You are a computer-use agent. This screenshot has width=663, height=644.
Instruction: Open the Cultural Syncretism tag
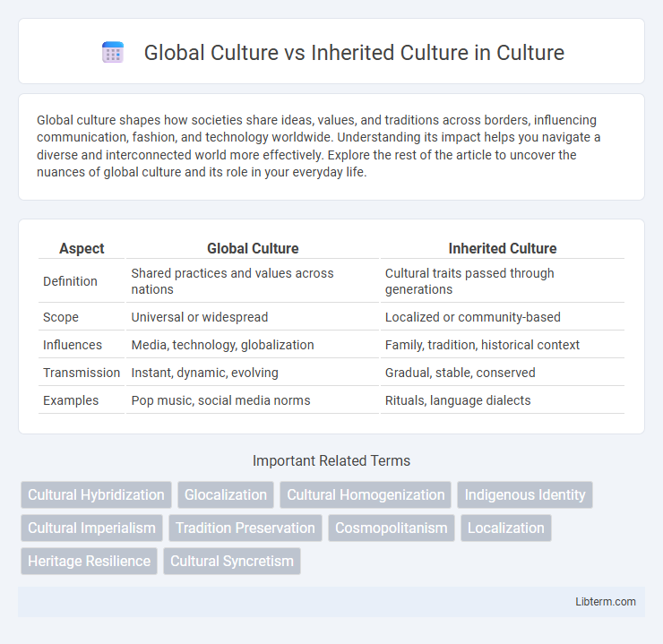(232, 562)
